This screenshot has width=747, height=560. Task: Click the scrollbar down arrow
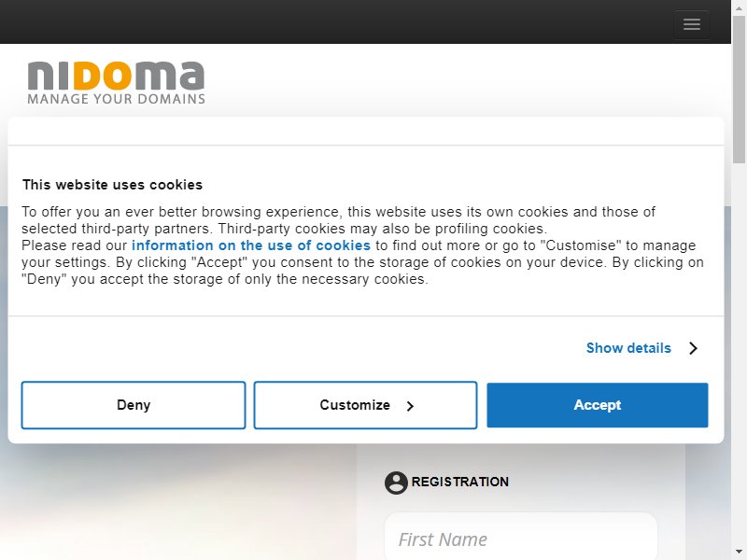(739, 553)
